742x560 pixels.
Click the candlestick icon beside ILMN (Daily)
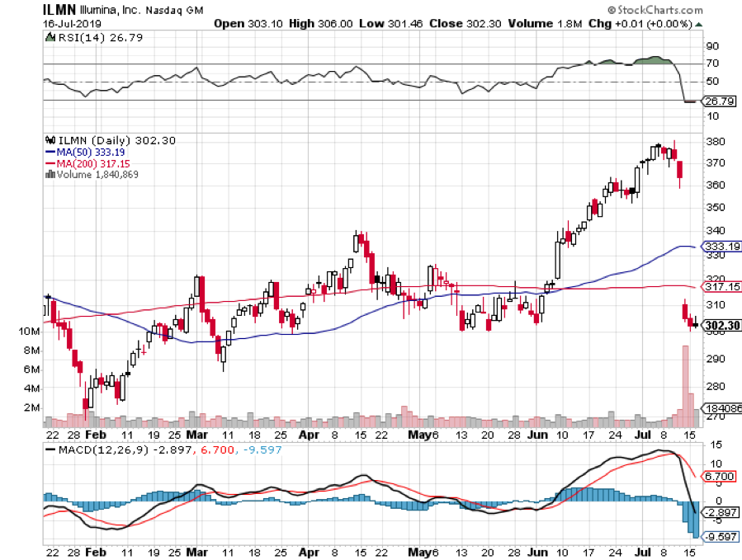[50, 140]
